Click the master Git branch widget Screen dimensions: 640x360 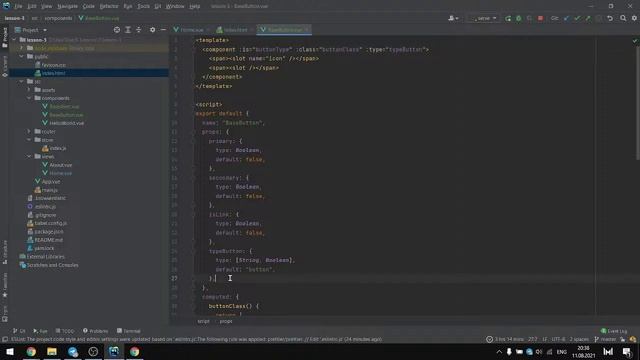605,339
